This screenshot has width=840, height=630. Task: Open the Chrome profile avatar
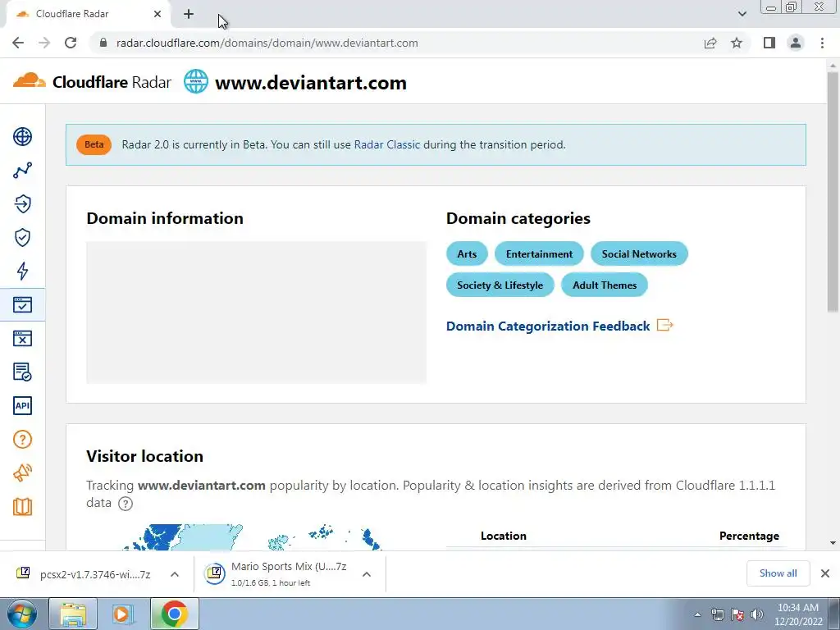coord(796,43)
